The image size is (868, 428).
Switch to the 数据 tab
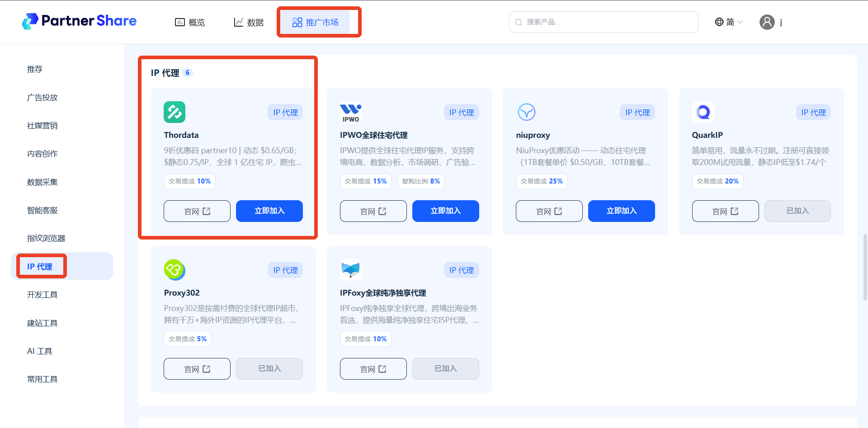point(249,22)
